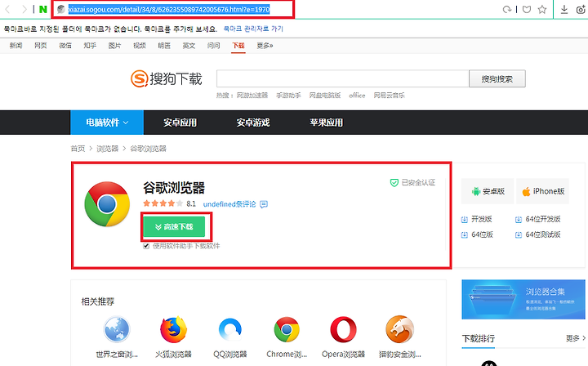Select 图片 in top category bar
The width and height of the screenshot is (588, 366).
[115, 46]
